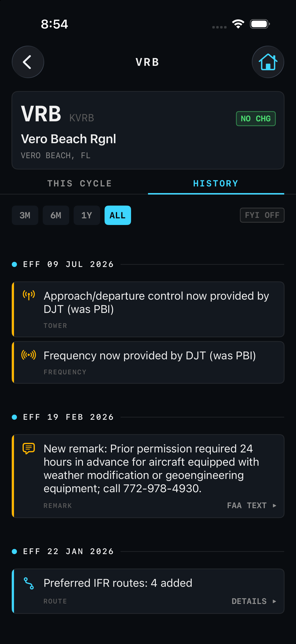
Task: Select the 6M time range
Action: click(x=56, y=215)
